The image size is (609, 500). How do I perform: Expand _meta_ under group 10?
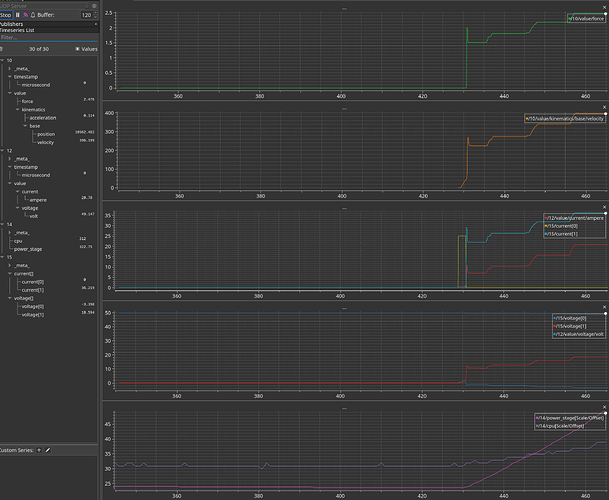tap(10, 68)
